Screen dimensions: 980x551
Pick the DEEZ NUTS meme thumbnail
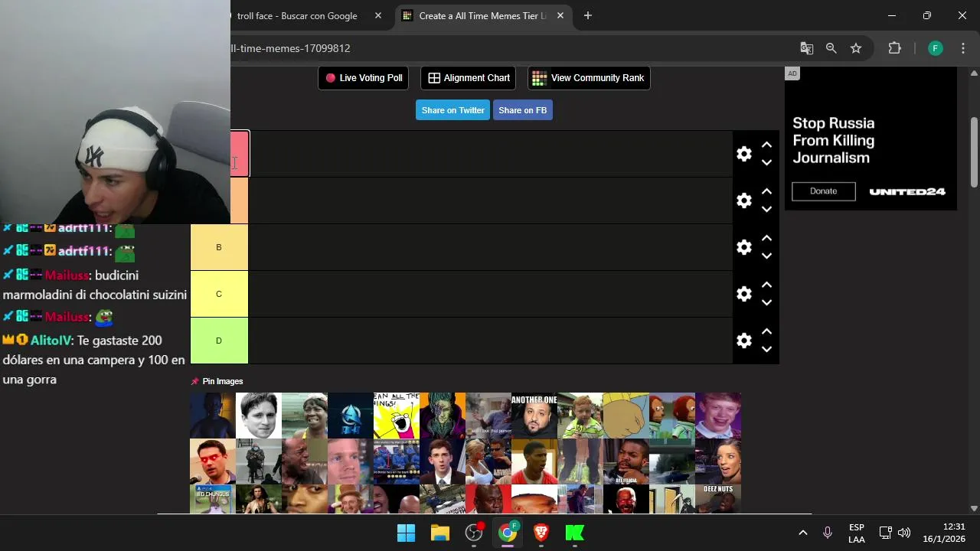(x=718, y=499)
